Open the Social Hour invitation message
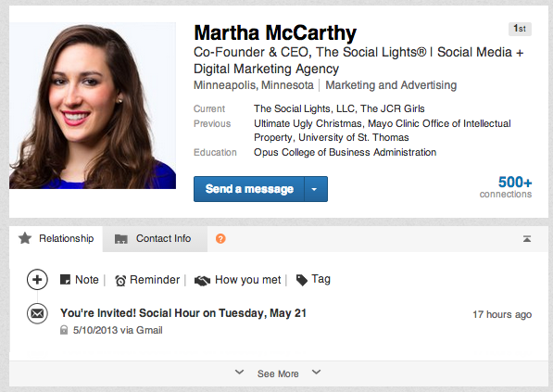Viewport: 553px width, 392px height. point(183,313)
